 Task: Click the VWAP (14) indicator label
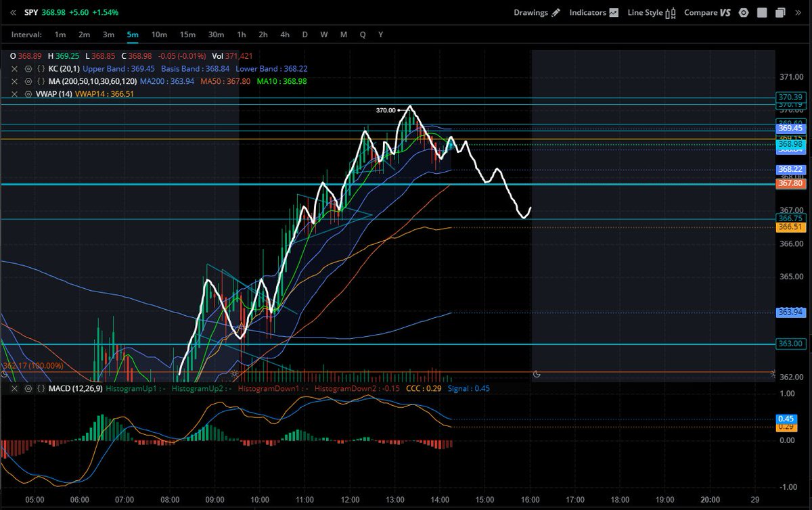click(x=54, y=94)
